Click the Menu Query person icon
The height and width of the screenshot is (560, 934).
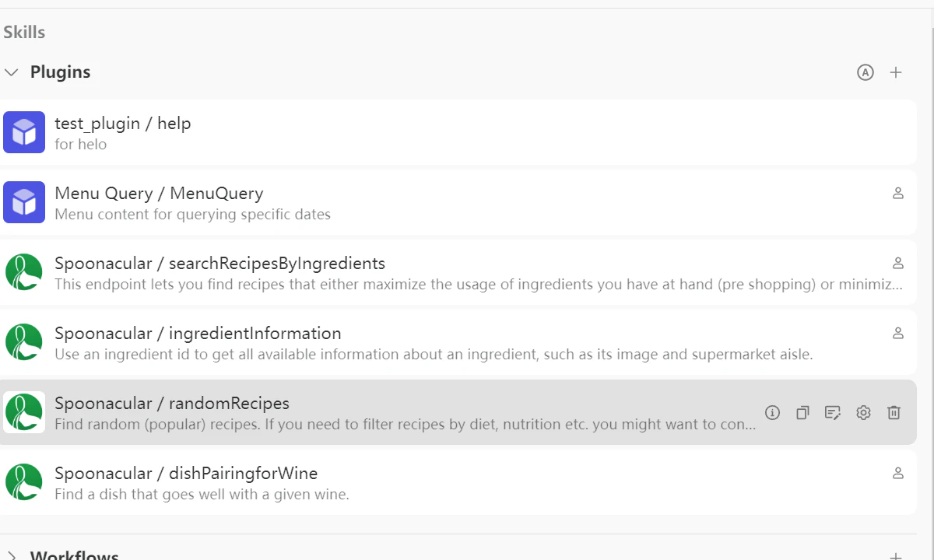(x=898, y=193)
